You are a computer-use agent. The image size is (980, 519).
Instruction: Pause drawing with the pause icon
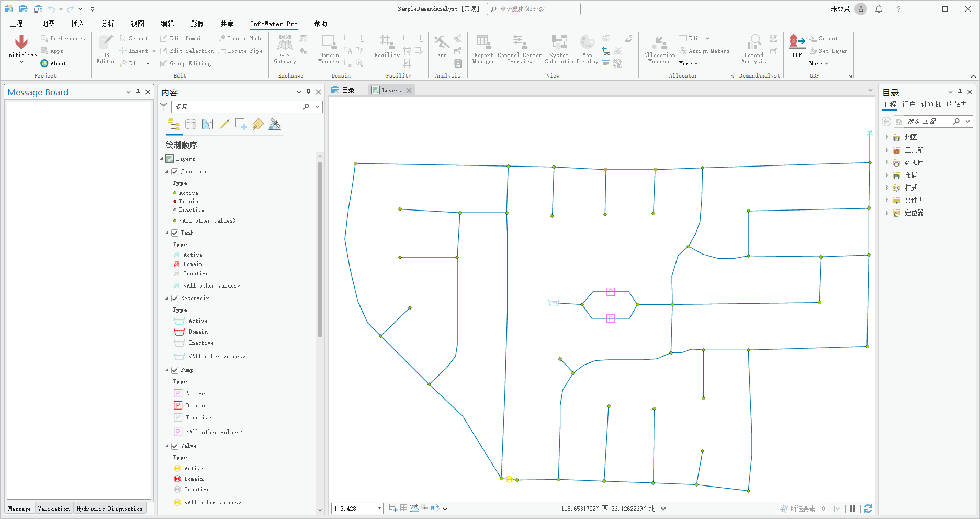(x=853, y=509)
